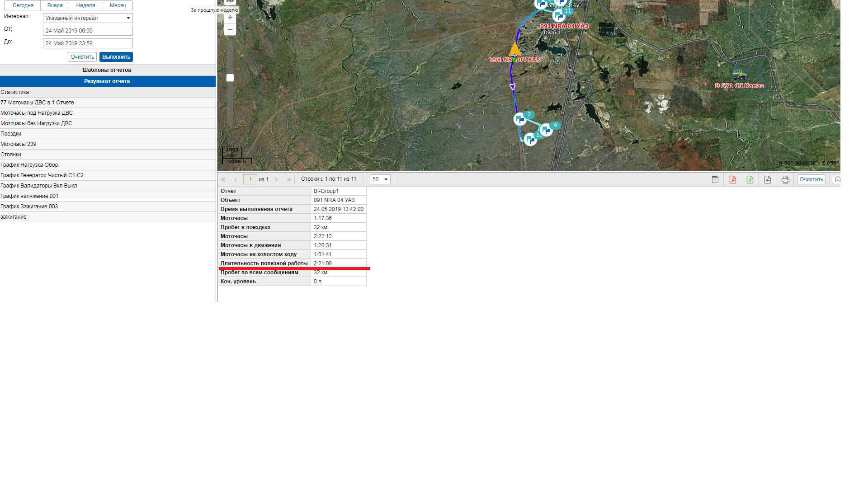Click the От date input field
This screenshot has width=868, height=488.
click(88, 31)
